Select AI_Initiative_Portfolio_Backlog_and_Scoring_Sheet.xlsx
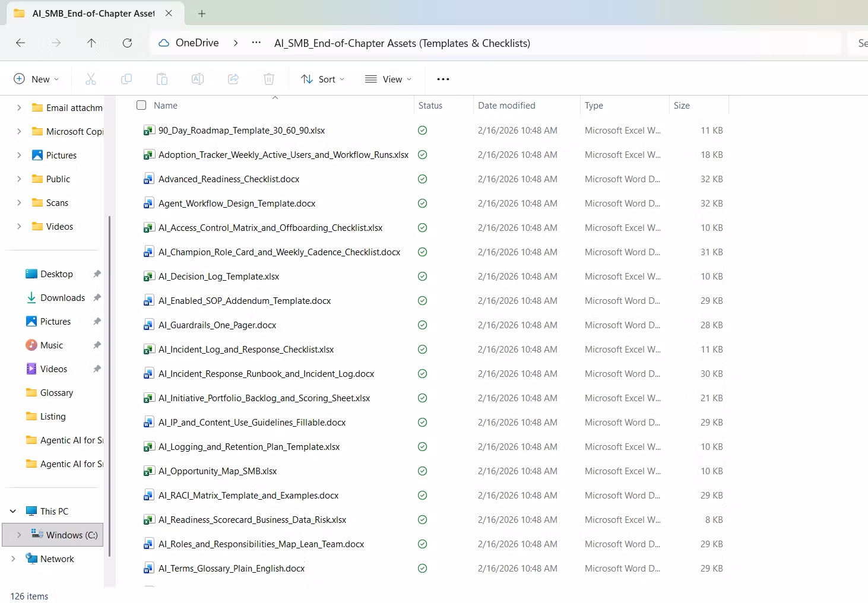 [264, 398]
